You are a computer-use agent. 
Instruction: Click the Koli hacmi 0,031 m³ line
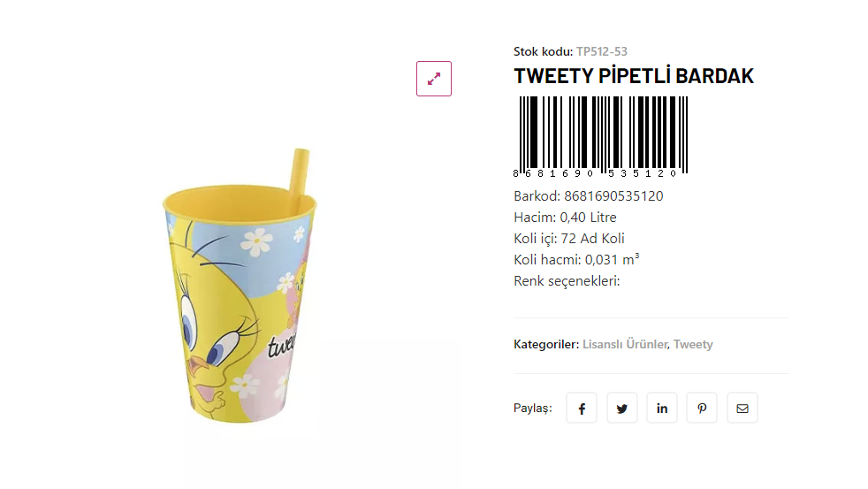pos(576,260)
